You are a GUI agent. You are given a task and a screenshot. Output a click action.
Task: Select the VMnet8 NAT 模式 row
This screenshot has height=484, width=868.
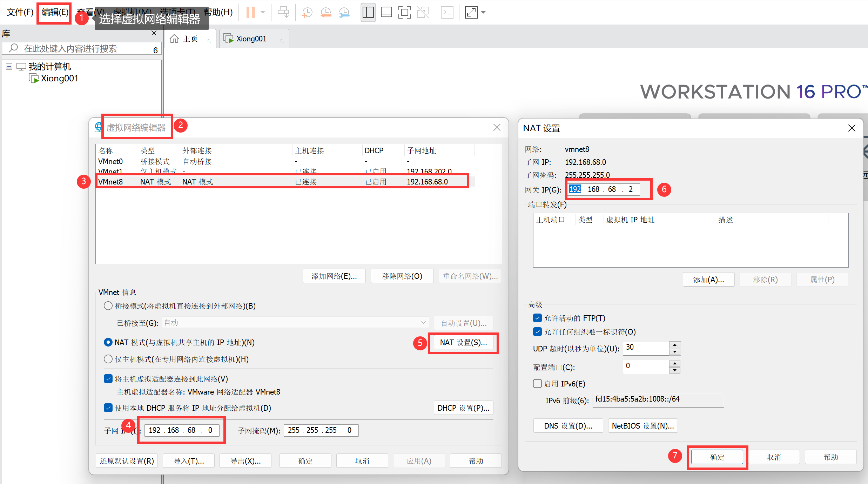(x=285, y=182)
